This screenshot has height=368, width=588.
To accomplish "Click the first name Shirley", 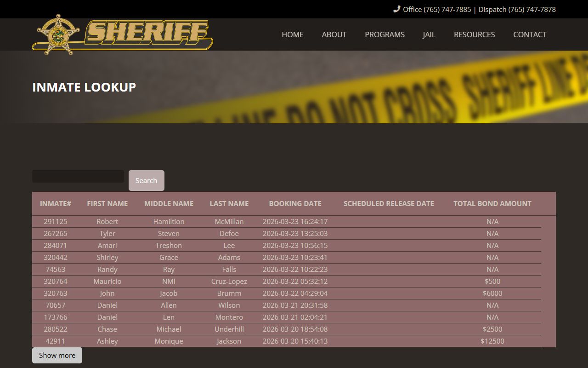I will coord(107,257).
